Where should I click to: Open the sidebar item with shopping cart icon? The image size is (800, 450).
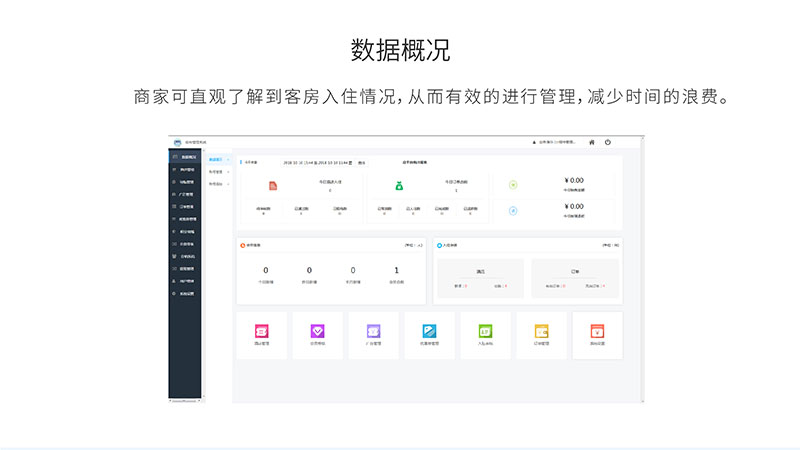[185, 256]
